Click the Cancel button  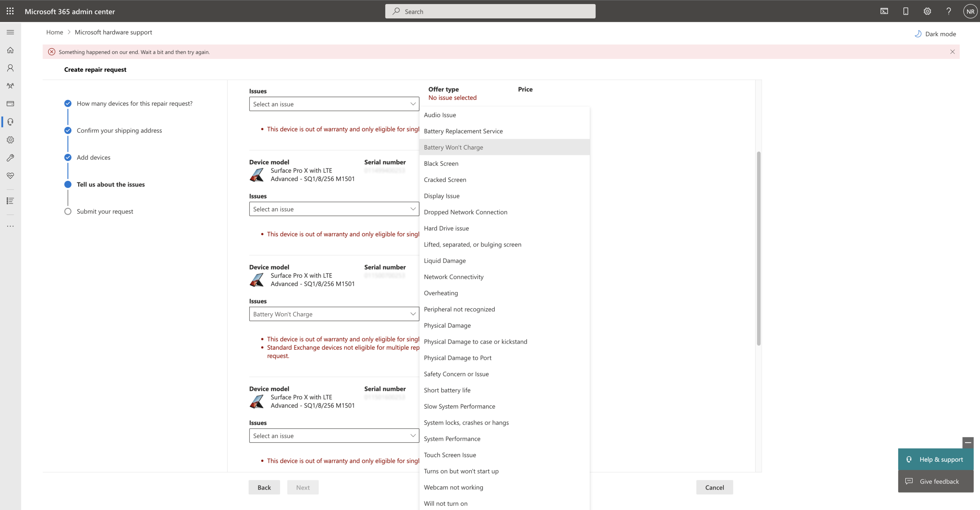[x=714, y=488]
